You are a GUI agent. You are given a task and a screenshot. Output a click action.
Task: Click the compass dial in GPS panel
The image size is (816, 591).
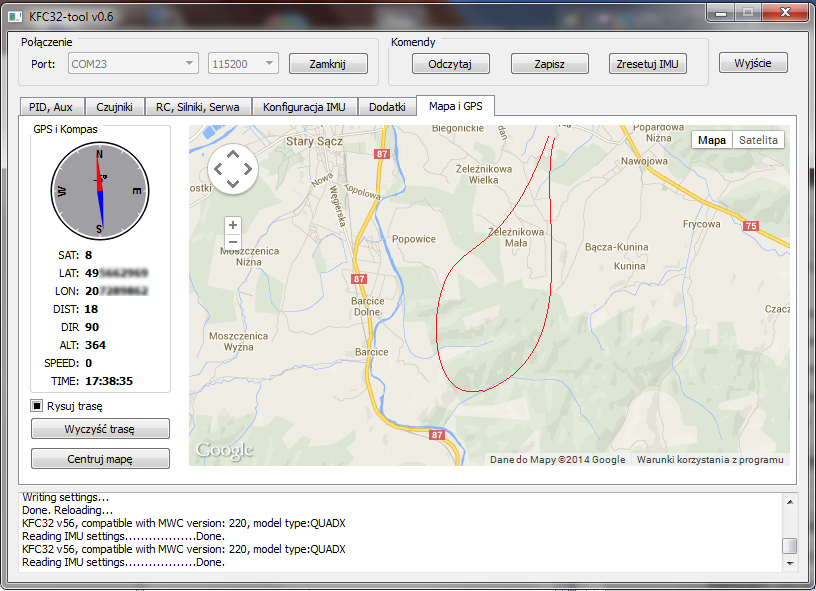pyautogui.click(x=99, y=189)
